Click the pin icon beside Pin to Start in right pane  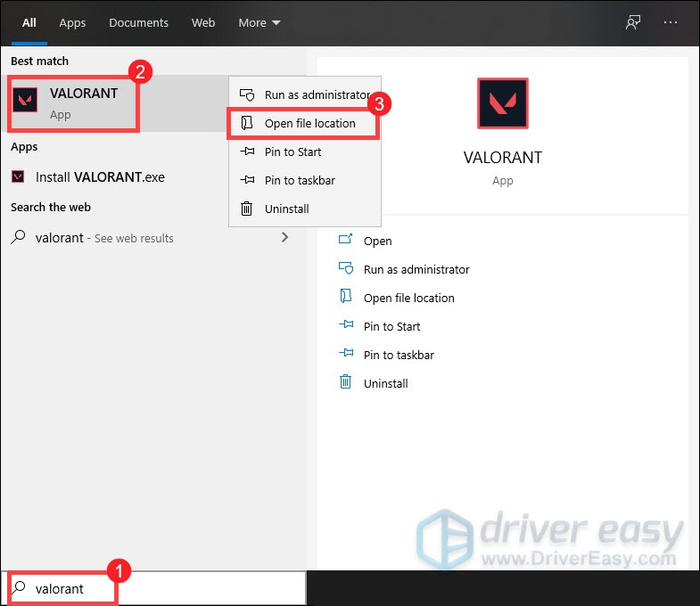[346, 326]
